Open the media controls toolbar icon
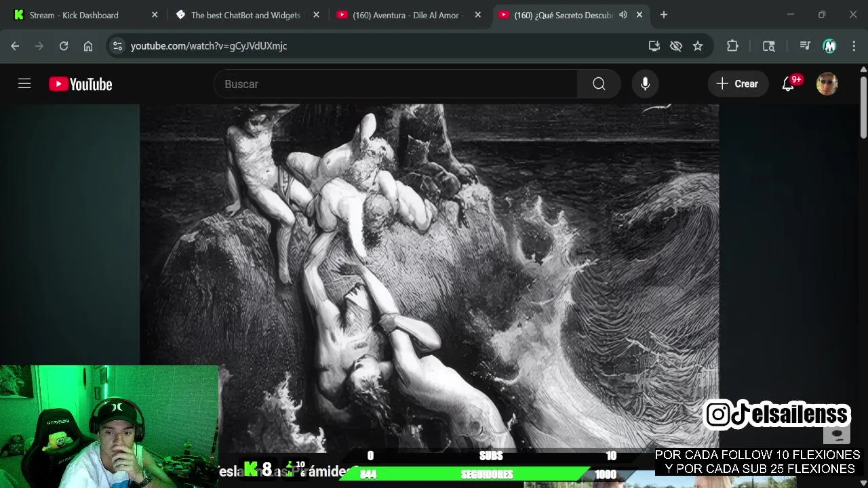Image resolution: width=868 pixels, height=488 pixels. pos(805,46)
